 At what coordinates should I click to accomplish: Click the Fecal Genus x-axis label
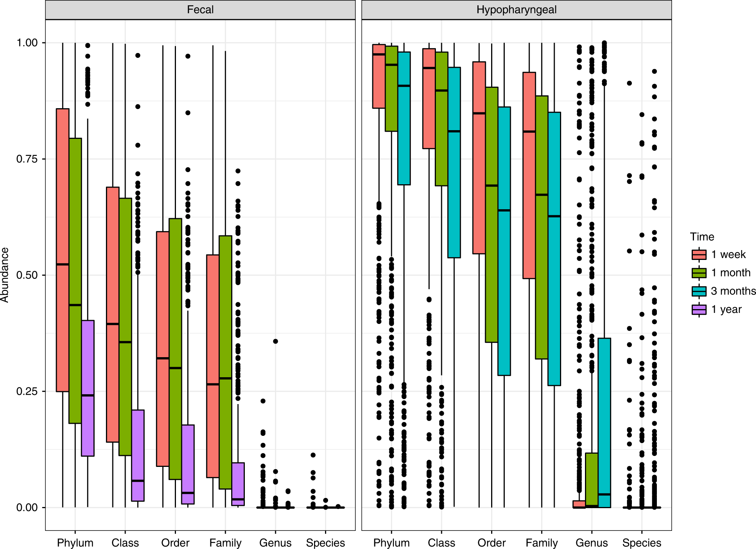coord(275,543)
